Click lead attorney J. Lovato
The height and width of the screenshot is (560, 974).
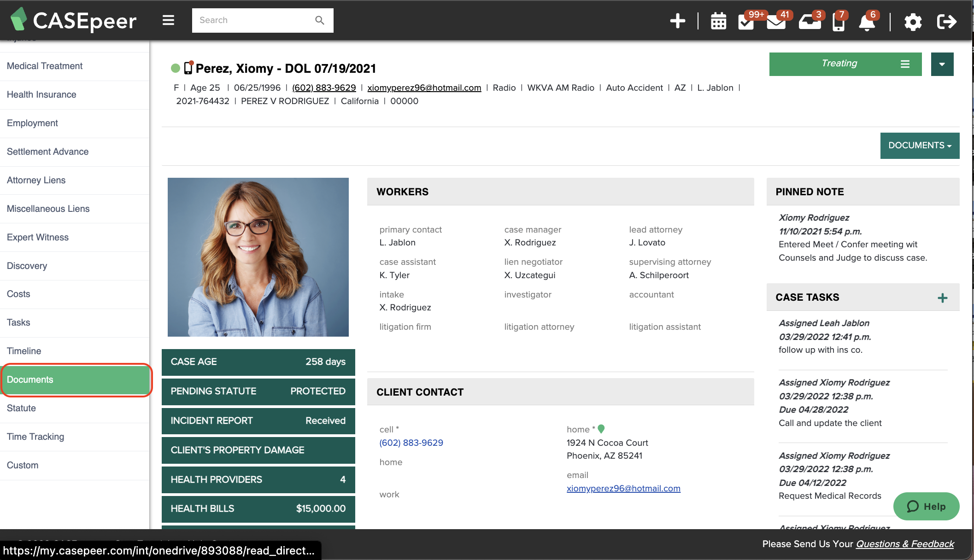[x=647, y=243]
